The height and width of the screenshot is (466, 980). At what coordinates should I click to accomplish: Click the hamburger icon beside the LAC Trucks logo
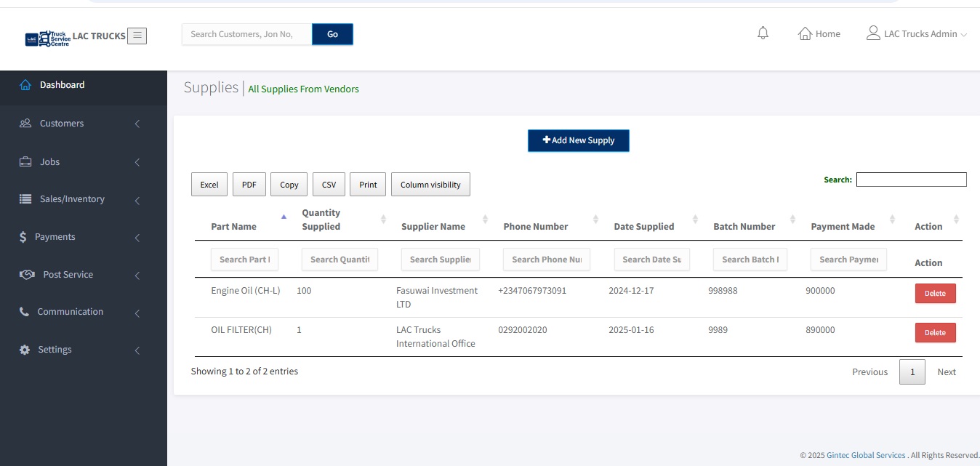click(x=137, y=35)
